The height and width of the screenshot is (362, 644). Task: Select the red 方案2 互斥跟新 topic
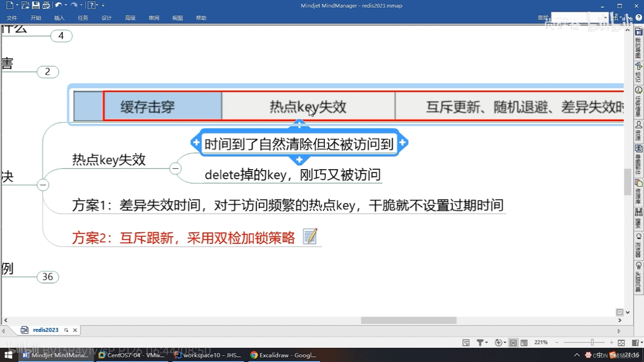[183, 238]
